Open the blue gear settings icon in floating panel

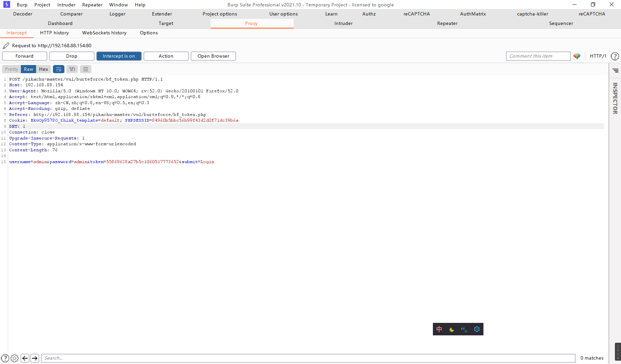click(476, 329)
